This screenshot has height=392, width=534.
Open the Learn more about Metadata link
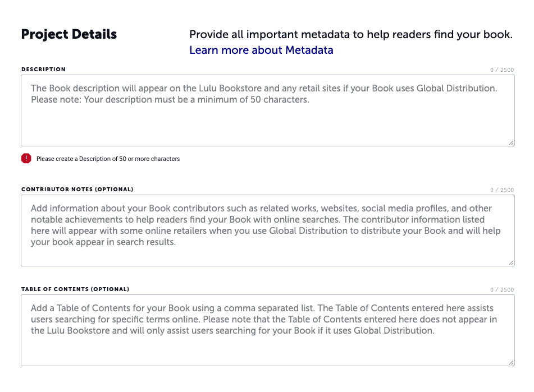coord(262,50)
